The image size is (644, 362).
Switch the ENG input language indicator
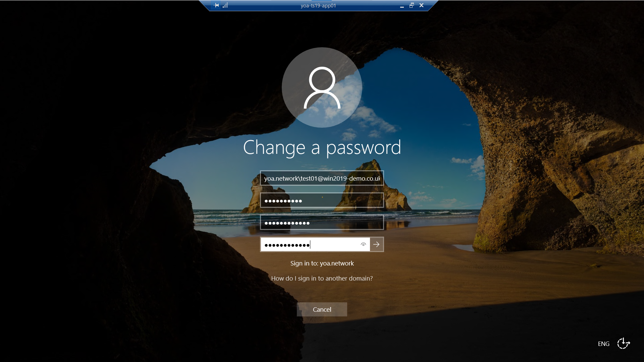click(x=603, y=344)
